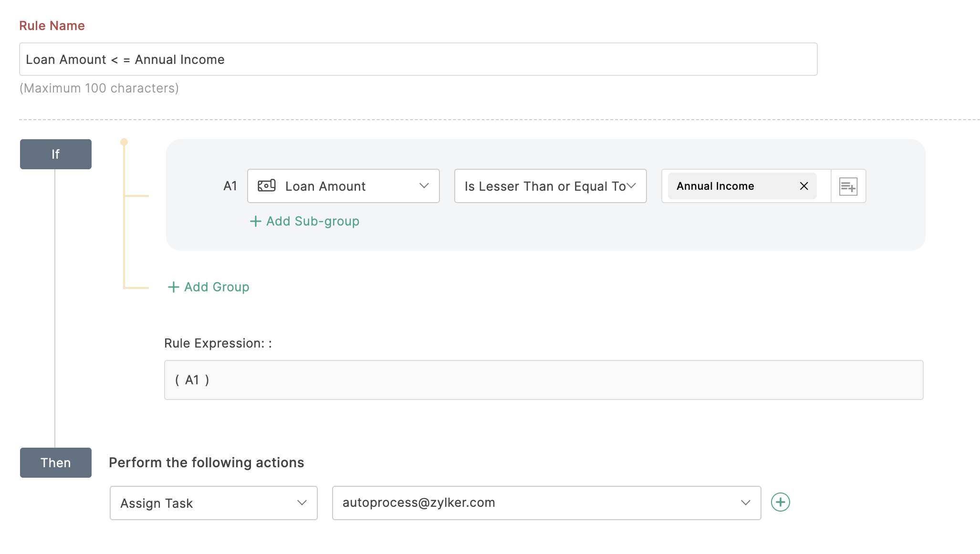This screenshot has height=554, width=980.
Task: Expand the autoprocess@zylker.com assignee dropdown
Action: (745, 503)
